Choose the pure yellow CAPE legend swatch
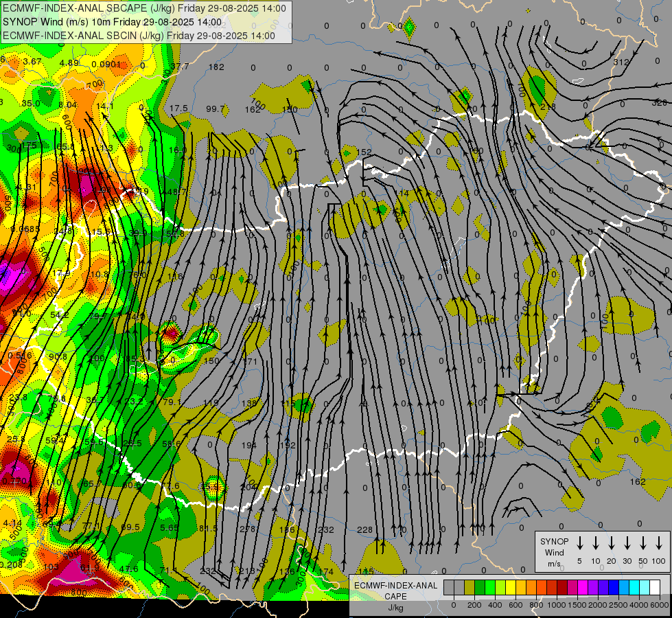 tap(511, 587)
